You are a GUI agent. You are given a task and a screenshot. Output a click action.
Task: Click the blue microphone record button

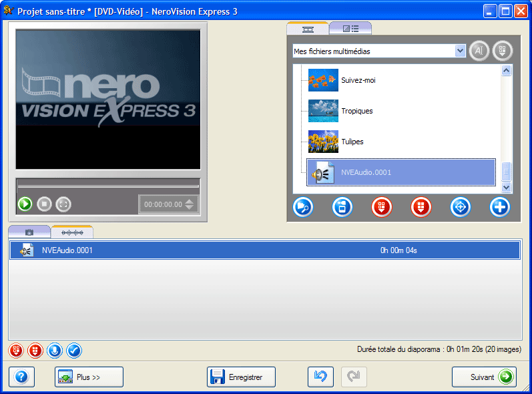point(55,351)
